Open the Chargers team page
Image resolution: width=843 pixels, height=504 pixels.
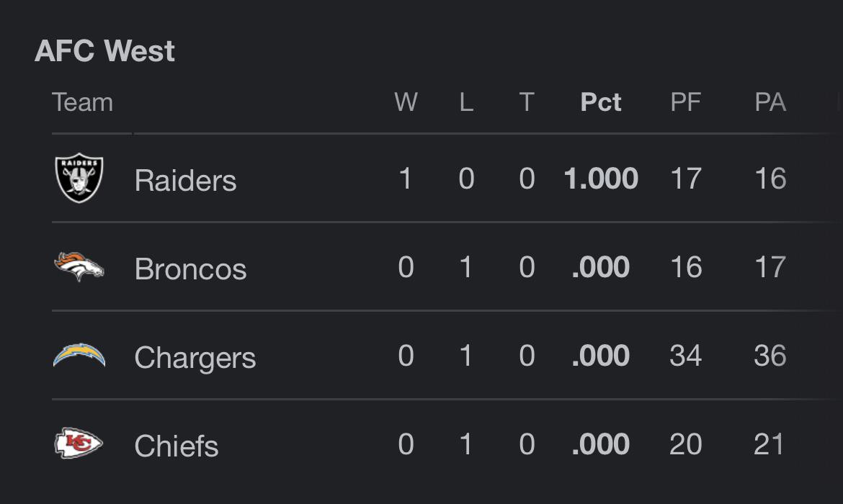(195, 358)
